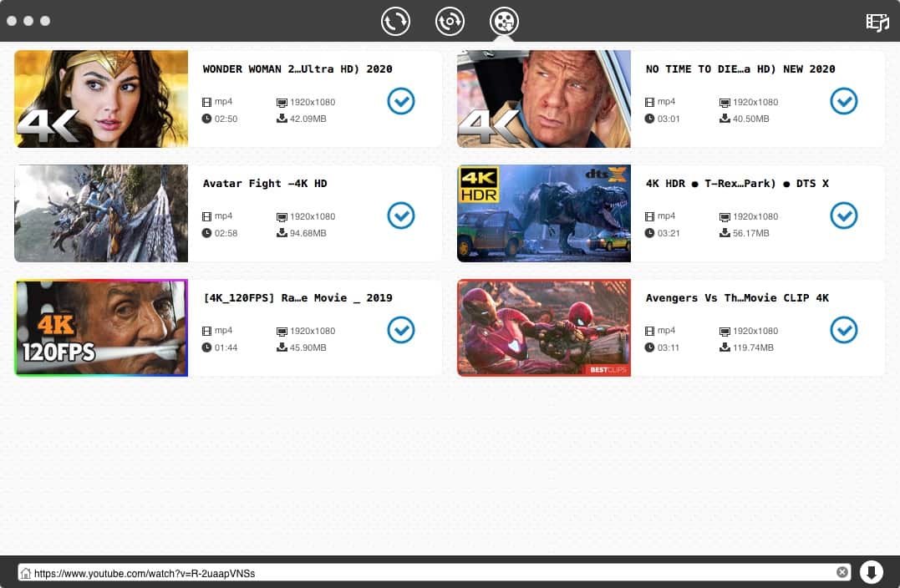Select the video download tab icon
This screenshot has width=900, height=588.
tap(504, 21)
